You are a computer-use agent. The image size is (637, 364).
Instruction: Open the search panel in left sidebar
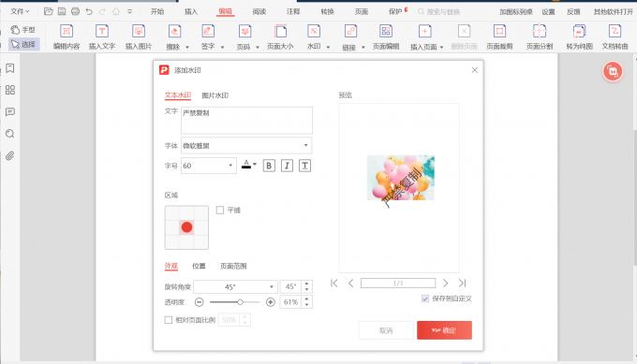pyautogui.click(x=10, y=134)
